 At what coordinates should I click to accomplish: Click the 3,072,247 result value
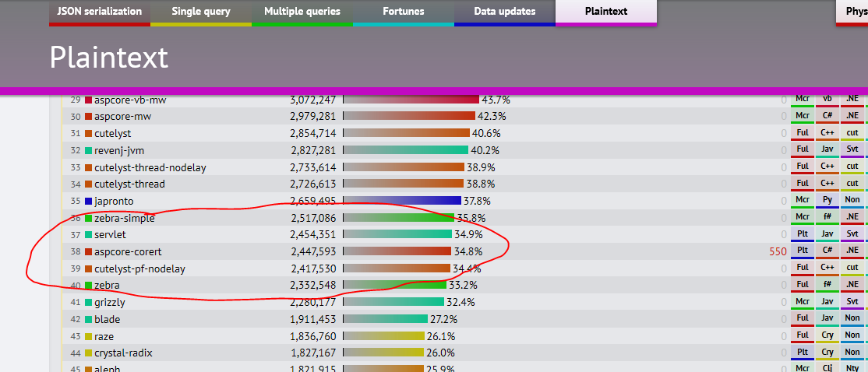[x=312, y=100]
